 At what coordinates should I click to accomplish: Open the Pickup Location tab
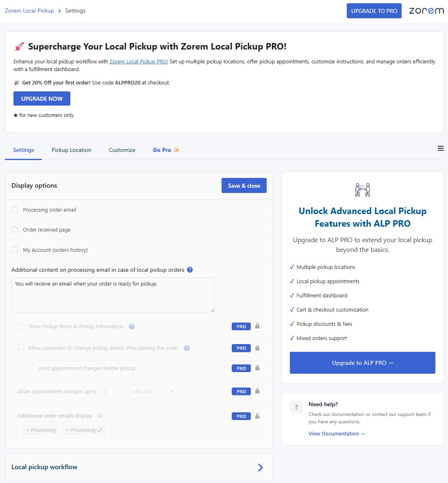coord(71,150)
